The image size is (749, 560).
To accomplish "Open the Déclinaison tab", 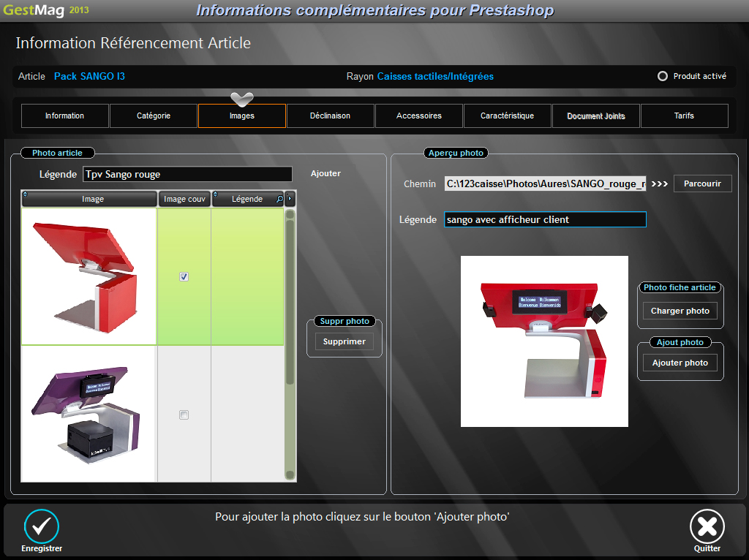I will (330, 116).
